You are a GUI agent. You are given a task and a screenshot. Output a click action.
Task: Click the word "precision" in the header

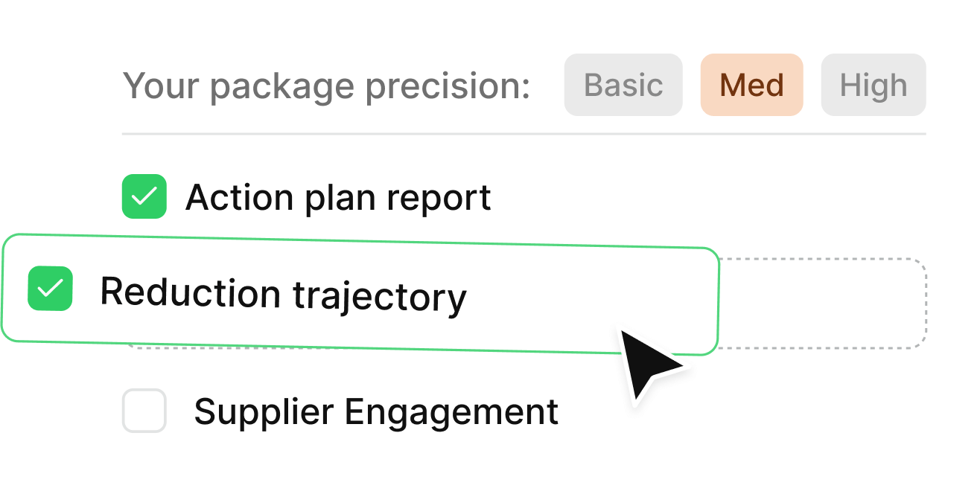pos(445,86)
